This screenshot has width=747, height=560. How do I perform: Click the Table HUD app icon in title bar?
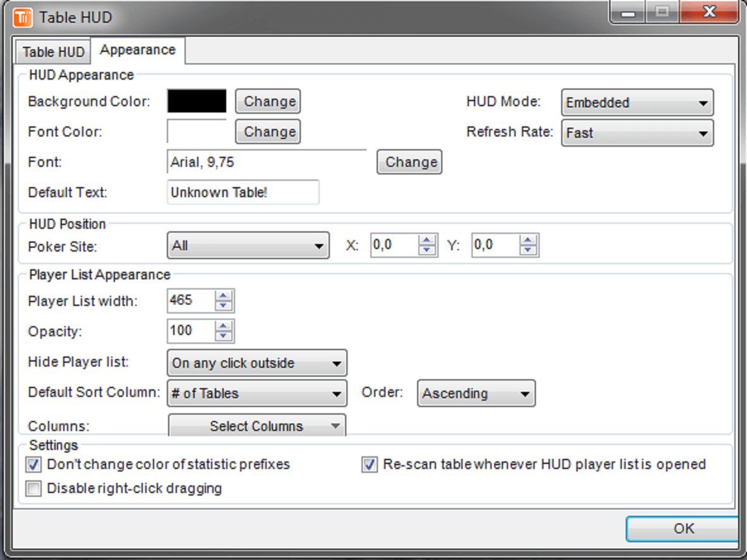coord(22,17)
